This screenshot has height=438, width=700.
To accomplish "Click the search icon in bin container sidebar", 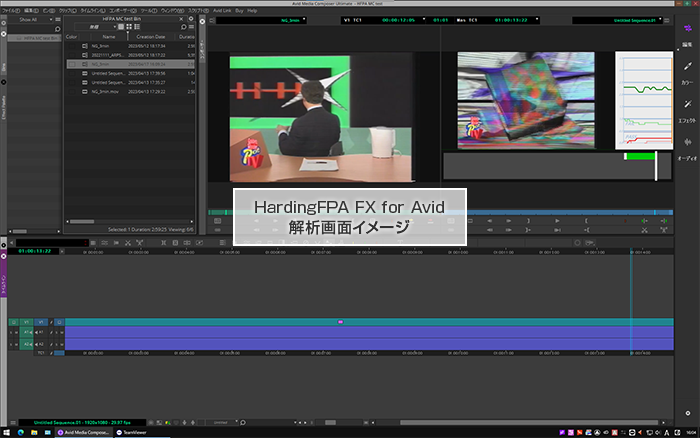I will [x=57, y=29].
